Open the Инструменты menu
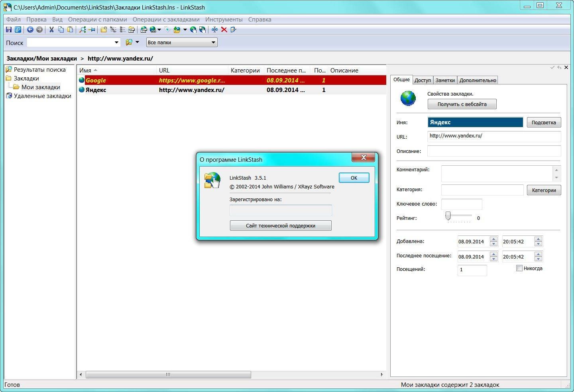574x392 pixels. click(x=224, y=19)
